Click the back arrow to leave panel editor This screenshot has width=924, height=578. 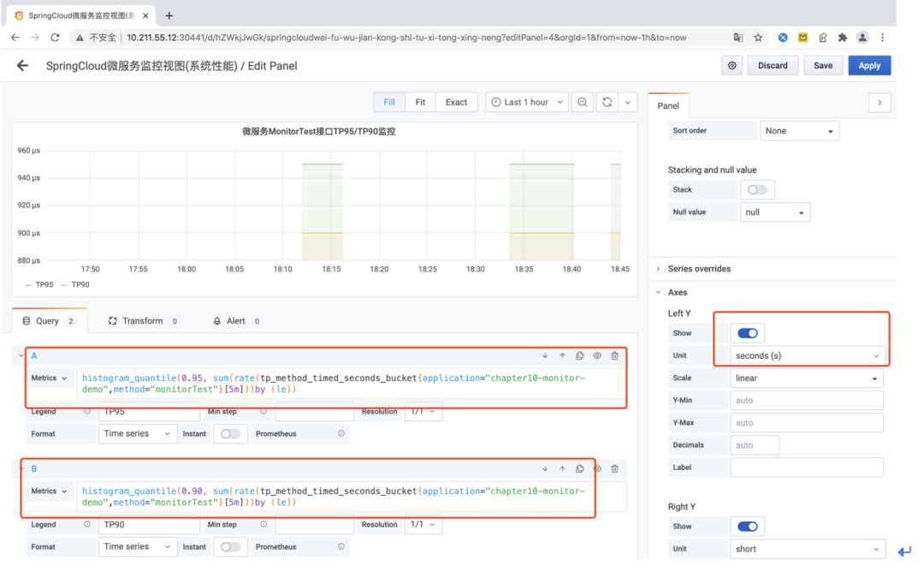point(23,66)
